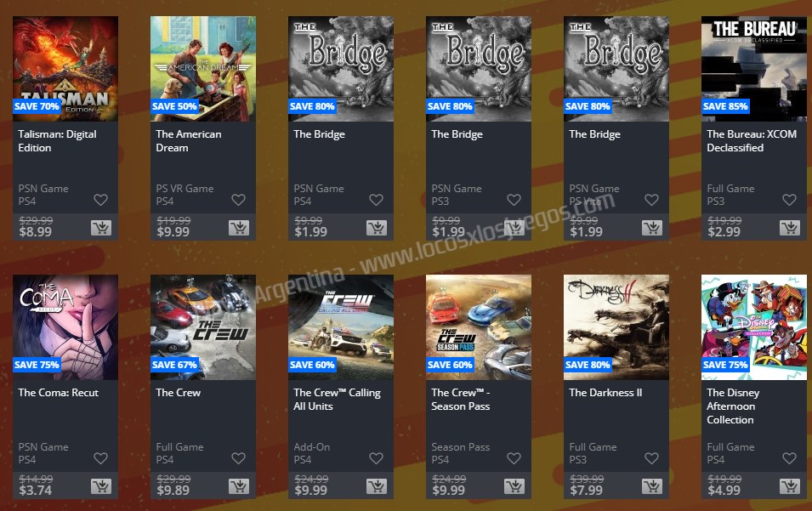Open The Bureau: XCOM Declassified title link
This screenshot has height=511, width=812.
coord(752,141)
